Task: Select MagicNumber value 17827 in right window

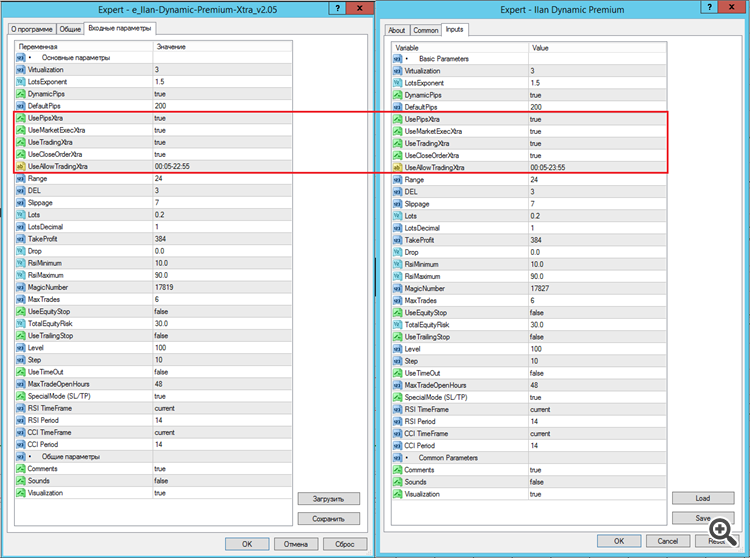Action: (540, 288)
